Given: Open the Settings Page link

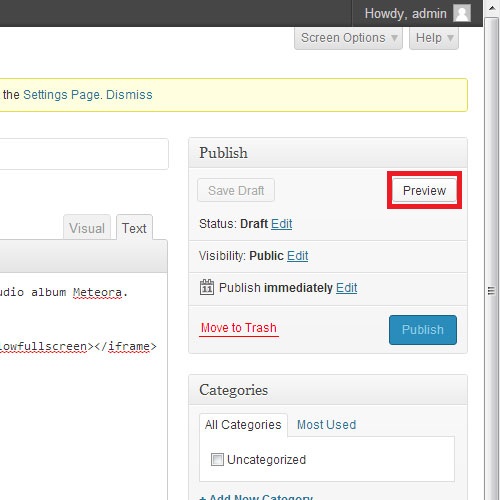Looking at the screenshot, I should 61,95.
